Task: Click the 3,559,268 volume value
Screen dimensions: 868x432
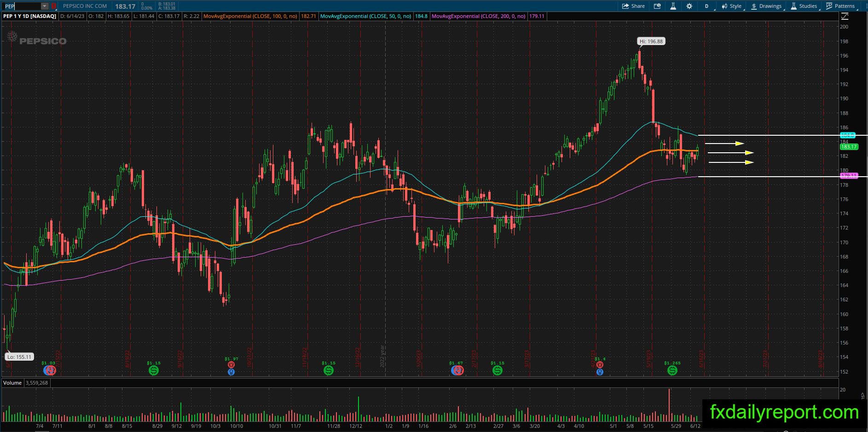Action: (x=37, y=383)
